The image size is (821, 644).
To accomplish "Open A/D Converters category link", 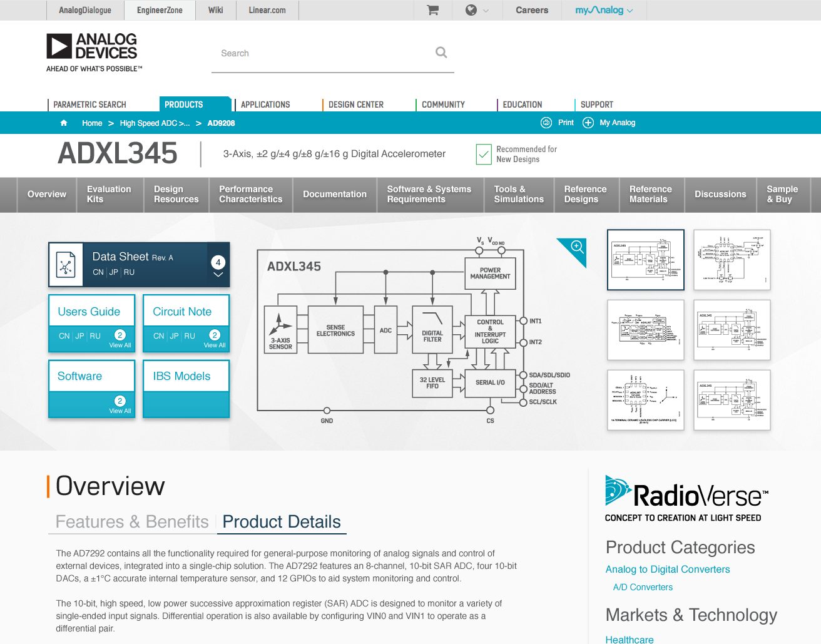I will point(643,587).
